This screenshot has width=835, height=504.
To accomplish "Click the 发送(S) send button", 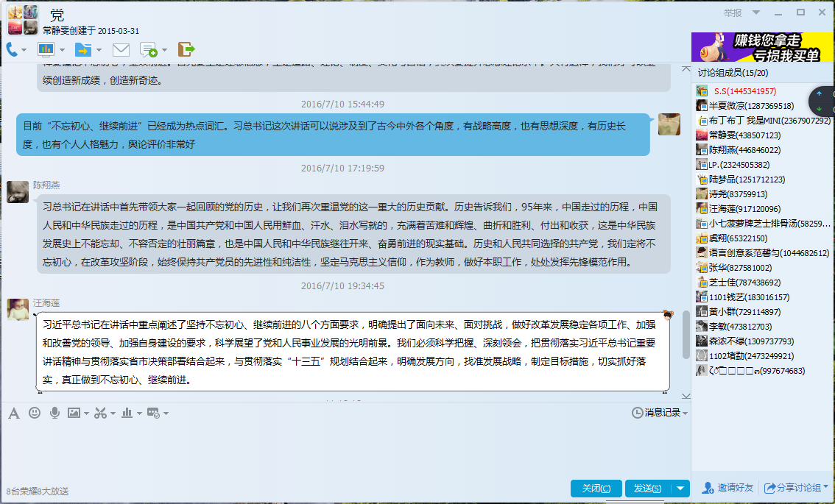I will (647, 489).
